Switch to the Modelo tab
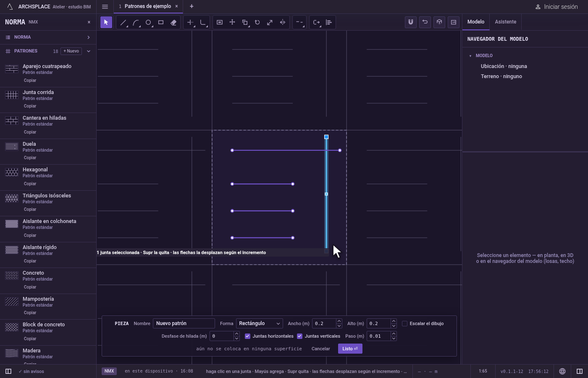Image resolution: width=588 pixels, height=378 pixels. (x=476, y=22)
